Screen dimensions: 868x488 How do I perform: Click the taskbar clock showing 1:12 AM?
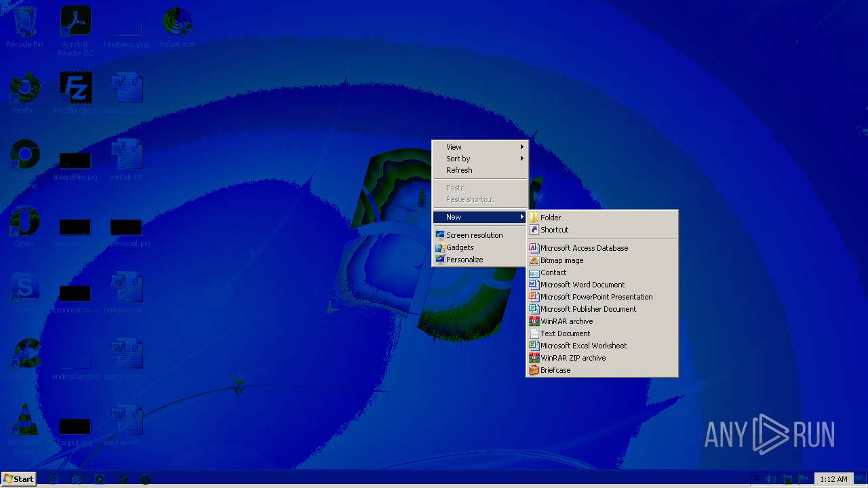pos(833,479)
